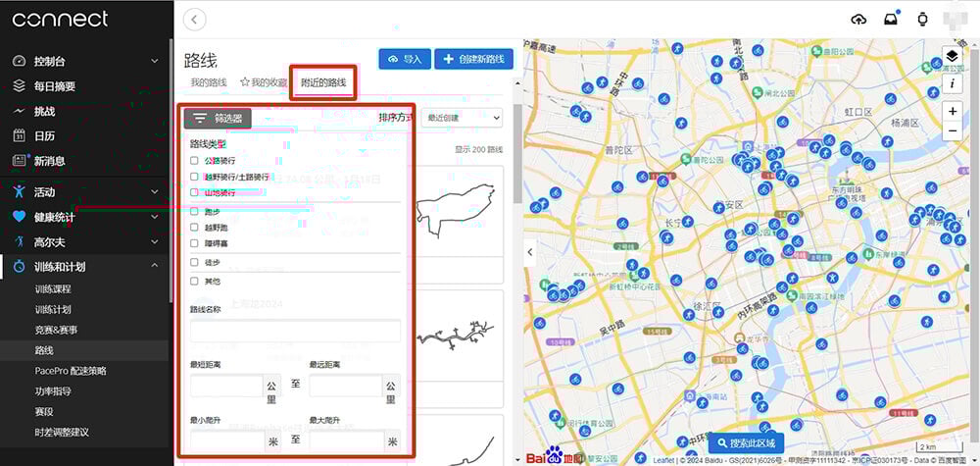Click the 日历 calendar icon
Screen dimensions: 980x466
click(x=19, y=135)
